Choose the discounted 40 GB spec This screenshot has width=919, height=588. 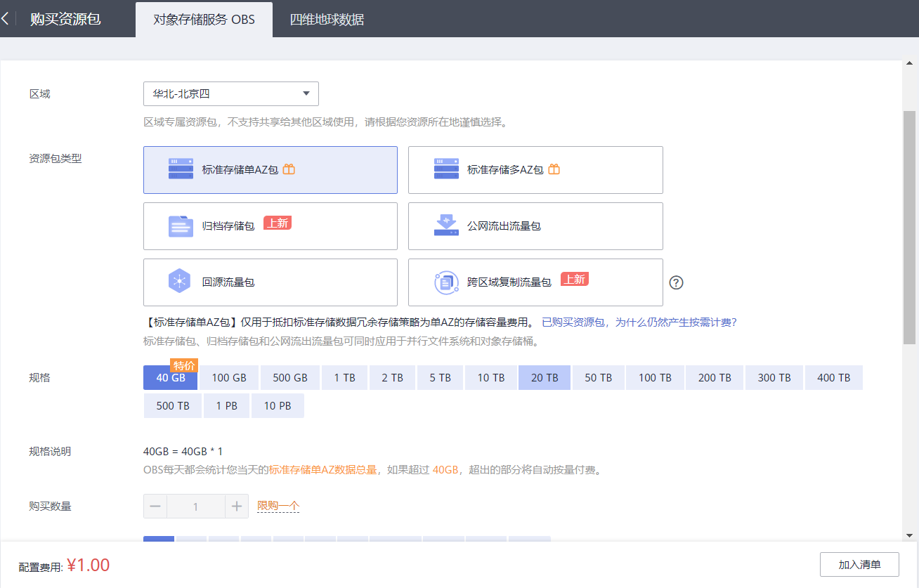170,377
